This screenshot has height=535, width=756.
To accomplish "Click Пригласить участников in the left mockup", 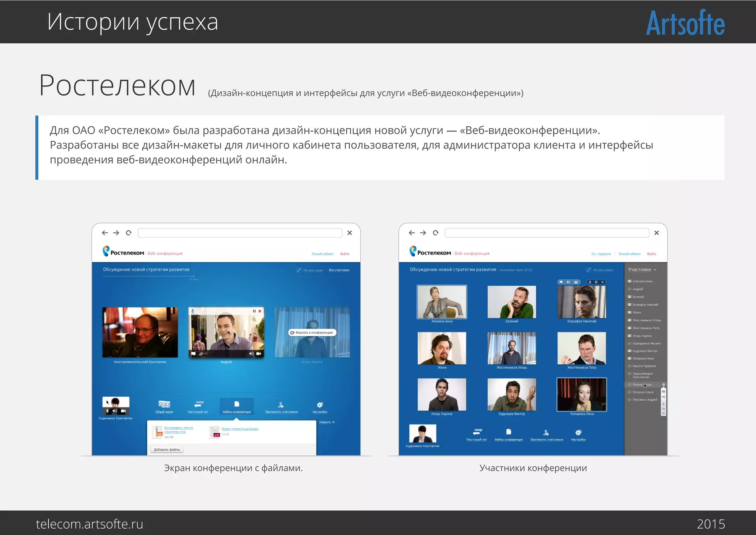I will point(281,407).
